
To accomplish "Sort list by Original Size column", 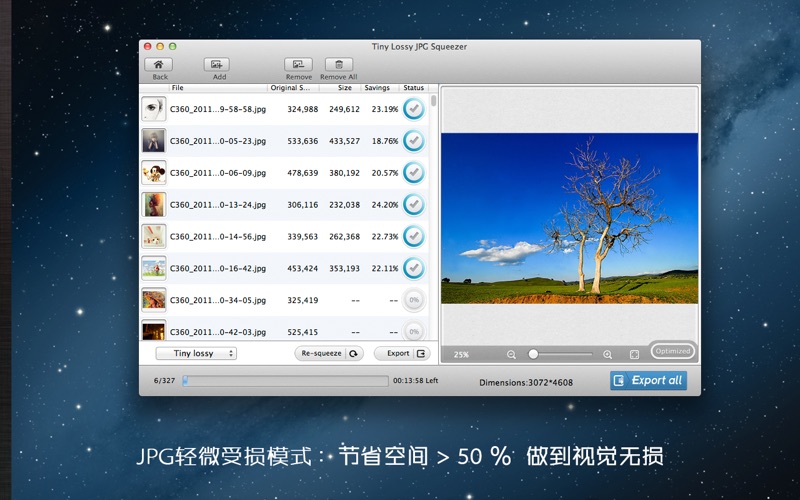I will pyautogui.click(x=294, y=88).
